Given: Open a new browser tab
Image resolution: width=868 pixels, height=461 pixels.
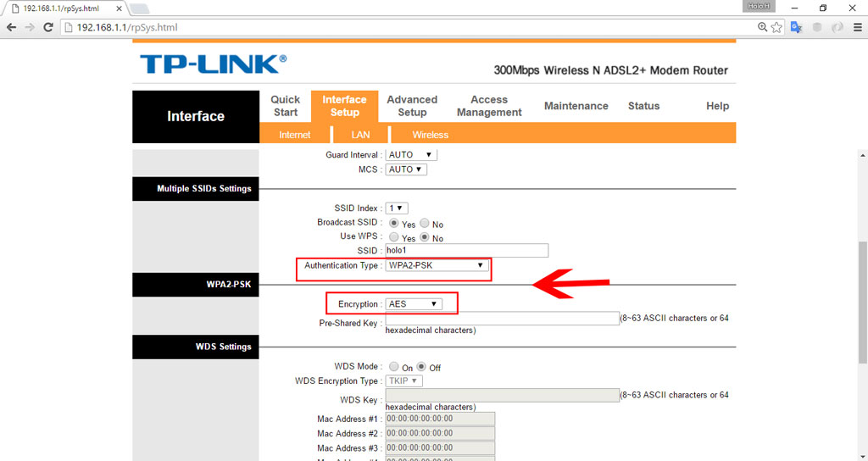Looking at the screenshot, I should pyautogui.click(x=138, y=8).
